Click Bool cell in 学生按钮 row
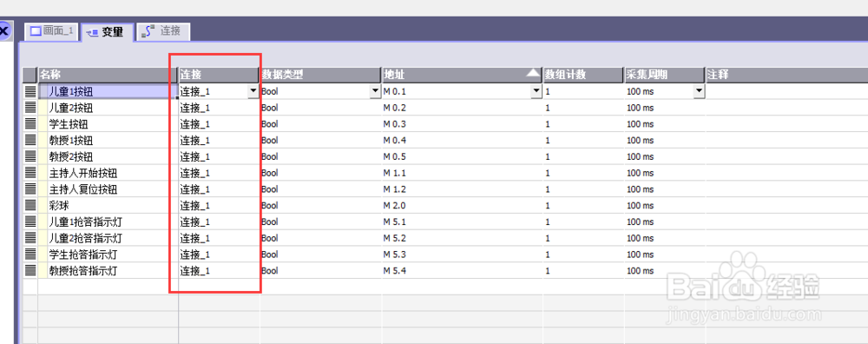This screenshot has width=868, height=344. click(320, 124)
